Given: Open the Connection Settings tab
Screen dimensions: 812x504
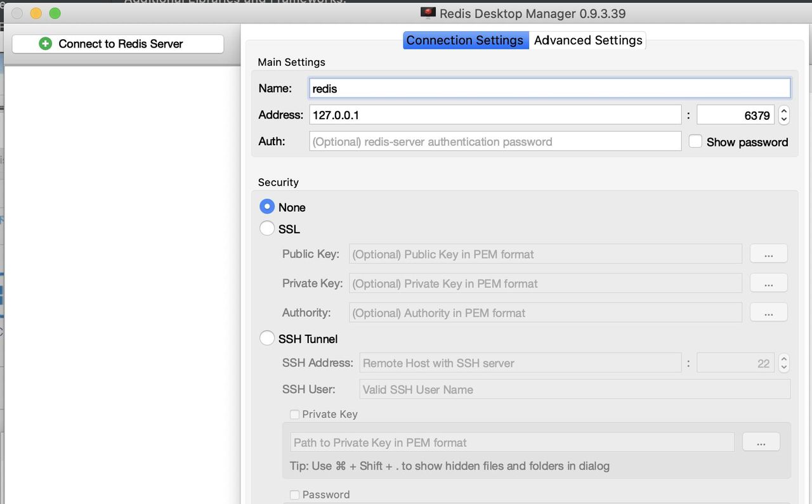Looking at the screenshot, I should 465,41.
